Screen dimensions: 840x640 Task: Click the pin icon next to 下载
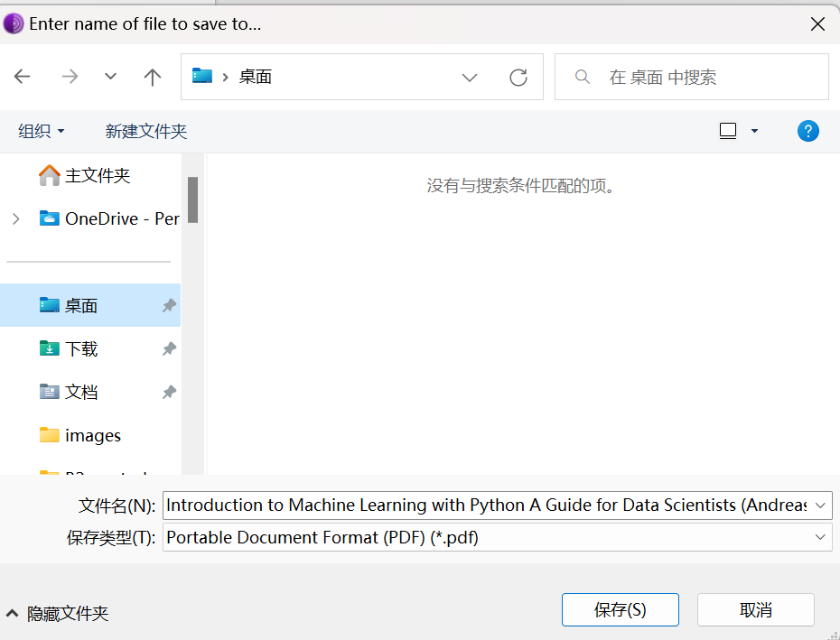click(168, 348)
